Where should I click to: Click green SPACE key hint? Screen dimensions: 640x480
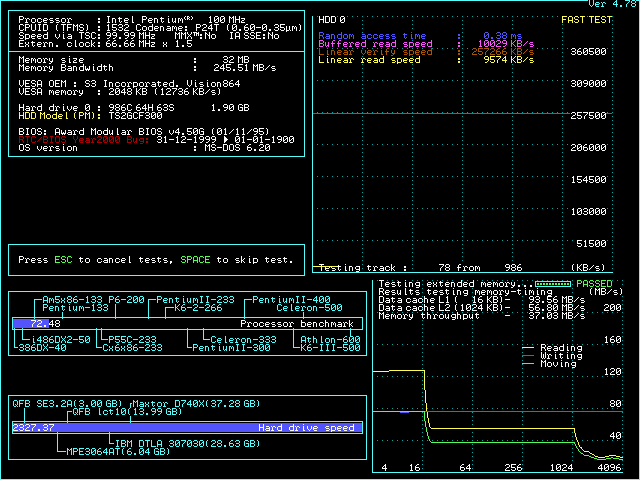pos(195,260)
